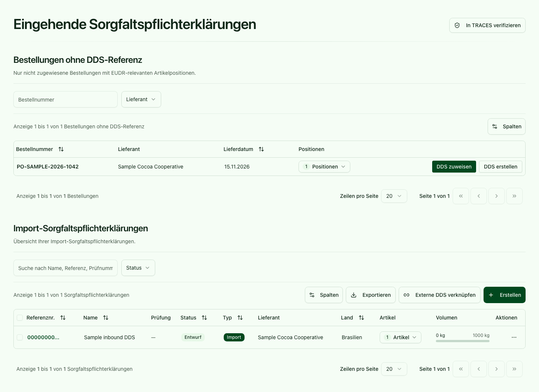539x392 pixels.
Task: Expand the 1 Artikel dropdown
Action: (401, 337)
